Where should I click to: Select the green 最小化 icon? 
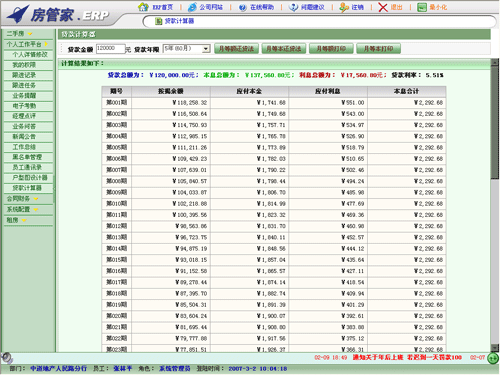click(422, 7)
